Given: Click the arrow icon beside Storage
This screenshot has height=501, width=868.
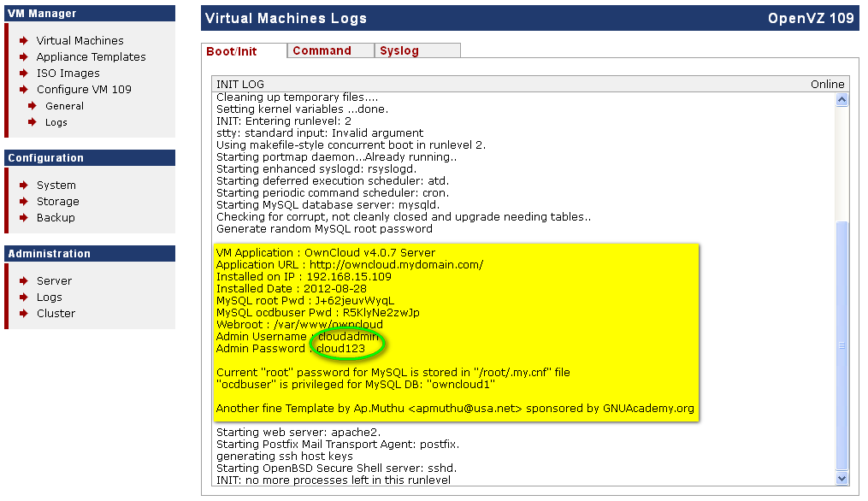Looking at the screenshot, I should [x=24, y=202].
